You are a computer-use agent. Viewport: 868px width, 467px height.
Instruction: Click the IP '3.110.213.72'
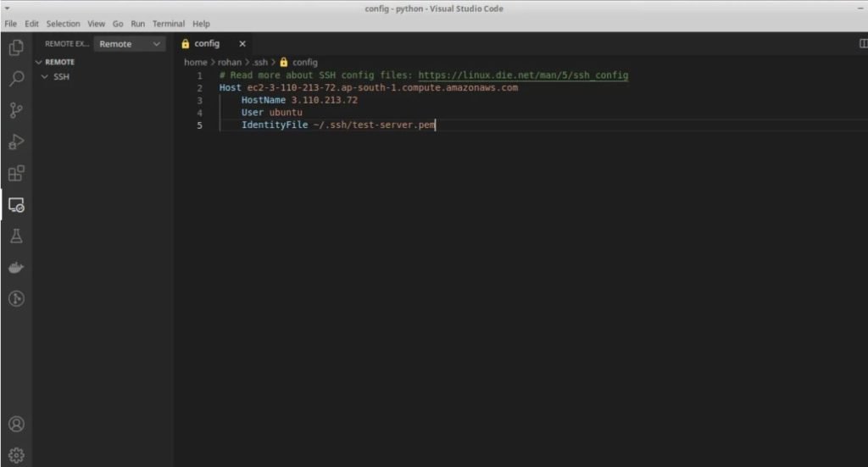click(325, 100)
